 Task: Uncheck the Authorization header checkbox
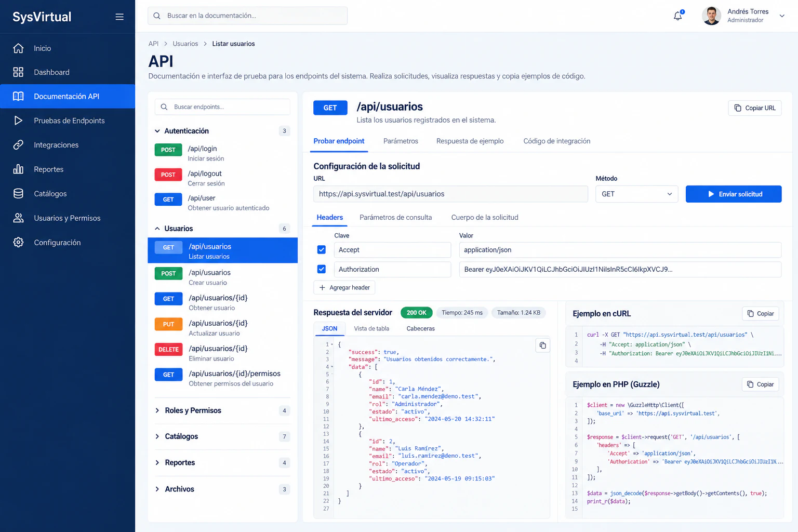[x=322, y=269]
